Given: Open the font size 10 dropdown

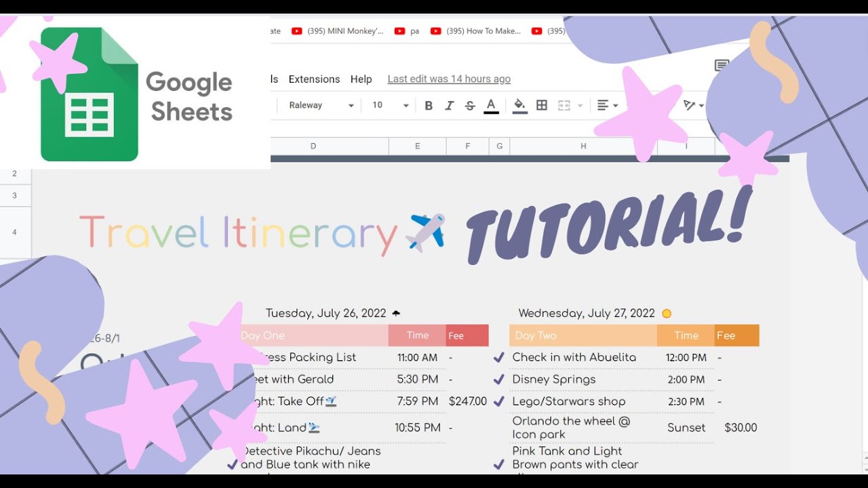Looking at the screenshot, I should 391,105.
